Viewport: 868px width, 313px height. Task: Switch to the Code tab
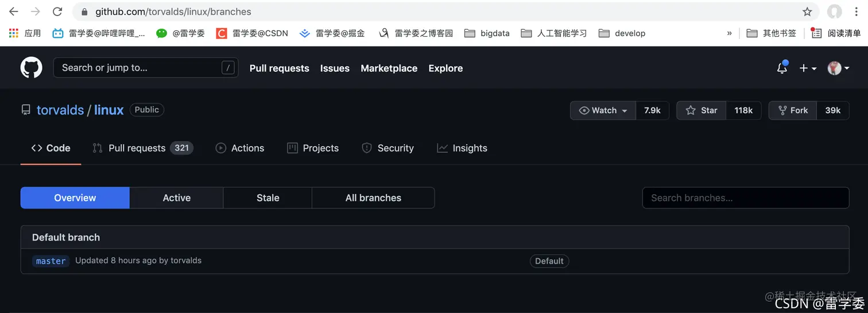click(x=51, y=148)
